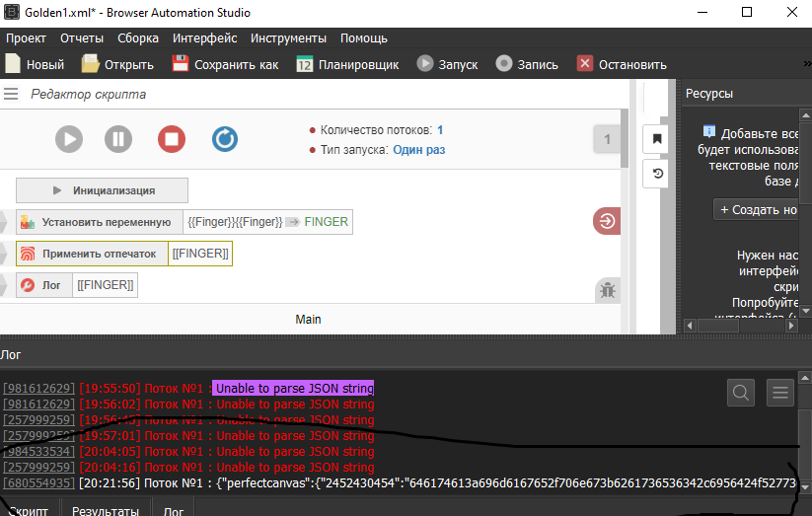Open the log options list icon
Viewport: 812px width, 516px height.
pos(780,393)
